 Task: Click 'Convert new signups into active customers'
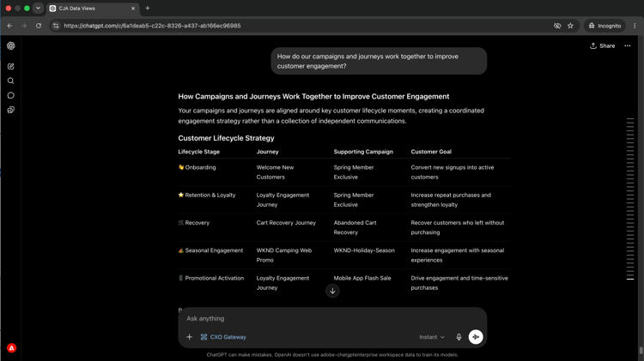click(453, 172)
